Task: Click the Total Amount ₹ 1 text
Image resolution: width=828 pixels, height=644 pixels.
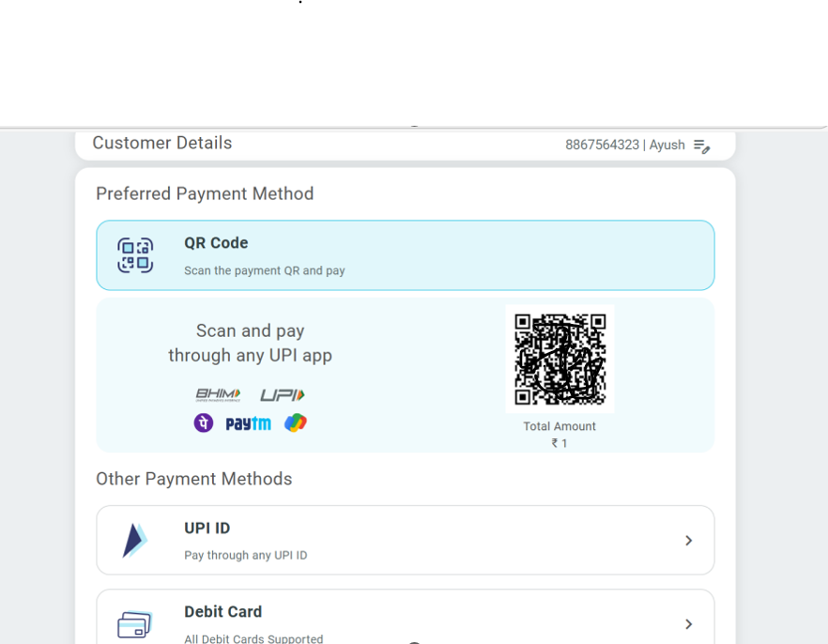Action: coord(560,435)
